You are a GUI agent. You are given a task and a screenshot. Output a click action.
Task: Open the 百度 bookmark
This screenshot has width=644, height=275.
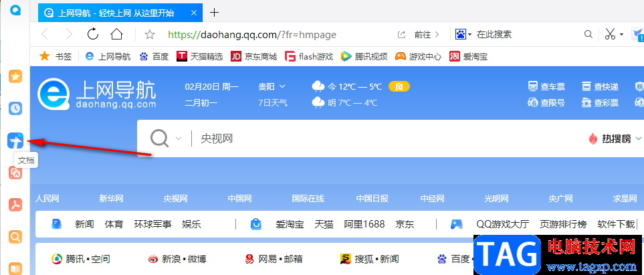(x=154, y=56)
